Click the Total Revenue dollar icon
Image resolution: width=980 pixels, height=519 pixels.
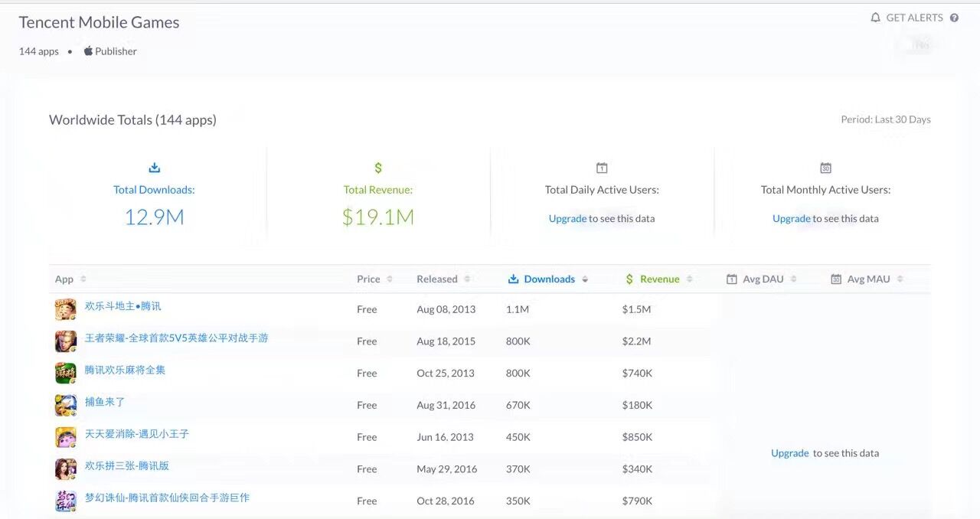pos(378,168)
